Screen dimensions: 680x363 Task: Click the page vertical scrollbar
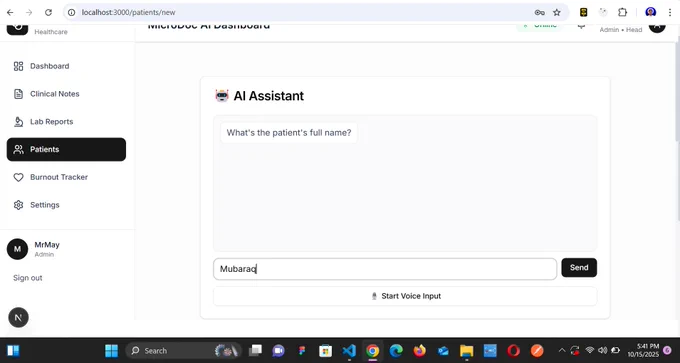[x=677, y=92]
